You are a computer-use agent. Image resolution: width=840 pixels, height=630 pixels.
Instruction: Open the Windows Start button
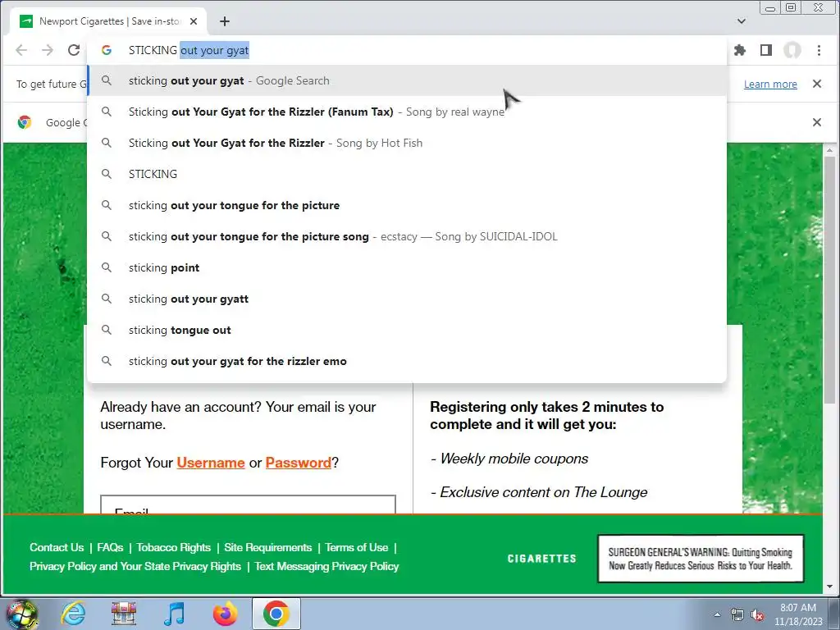coord(21,614)
